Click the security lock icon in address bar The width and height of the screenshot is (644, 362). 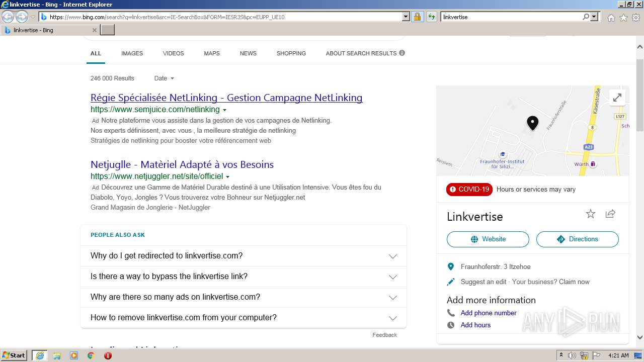coord(417,17)
